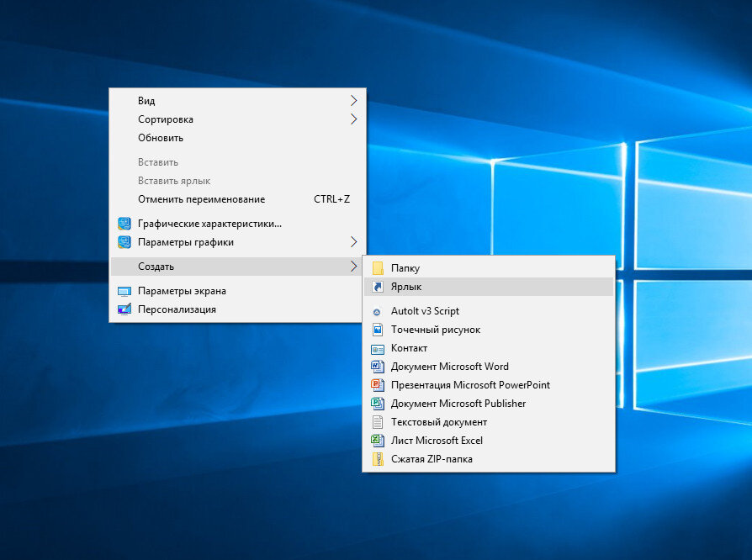The width and height of the screenshot is (752, 560).
Task: Open Графические характеристики...
Action: [x=238, y=224]
